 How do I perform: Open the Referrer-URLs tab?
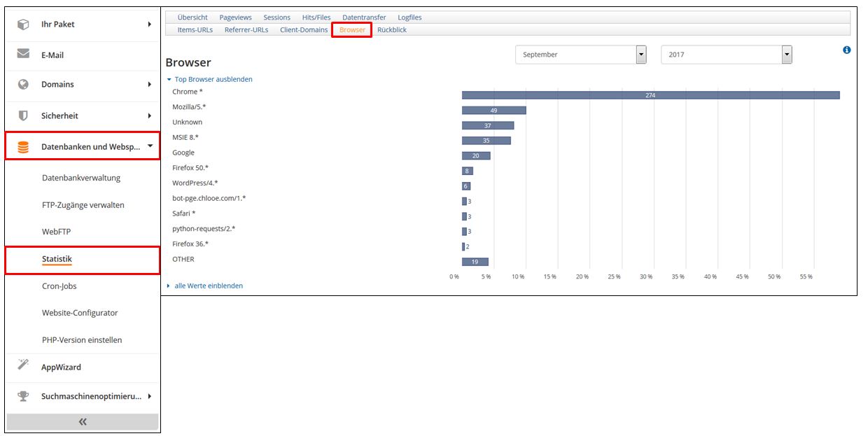tap(246, 30)
